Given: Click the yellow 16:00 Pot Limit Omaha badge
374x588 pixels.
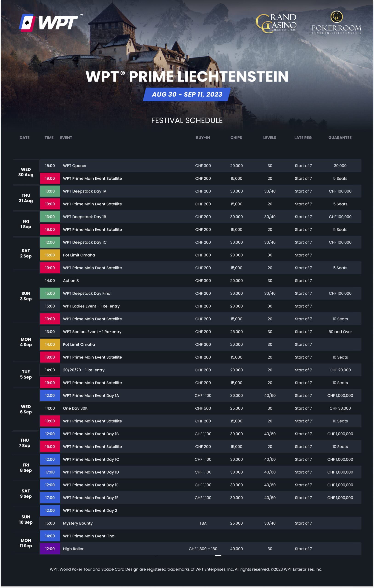Looking at the screenshot, I should [x=50, y=255].
